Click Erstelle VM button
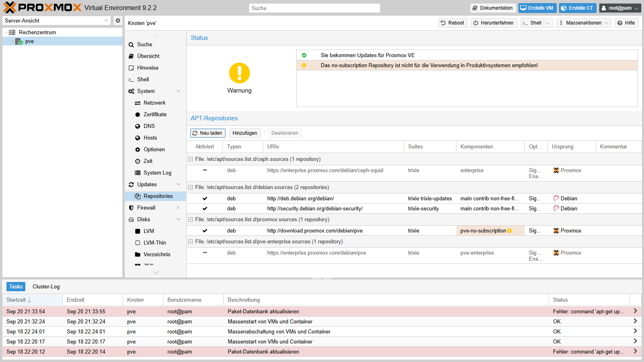 537,8
